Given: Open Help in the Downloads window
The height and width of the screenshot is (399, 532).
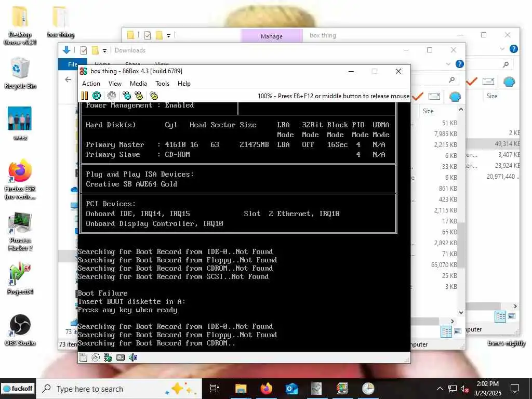Looking at the screenshot, I should pos(460,64).
